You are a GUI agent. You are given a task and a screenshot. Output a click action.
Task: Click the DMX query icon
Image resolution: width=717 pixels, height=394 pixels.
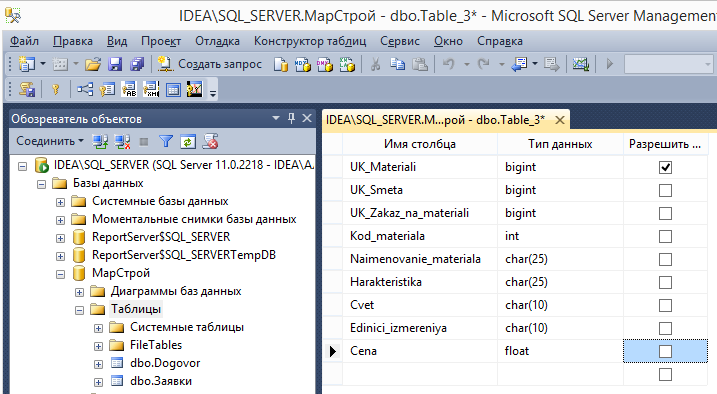click(325, 64)
